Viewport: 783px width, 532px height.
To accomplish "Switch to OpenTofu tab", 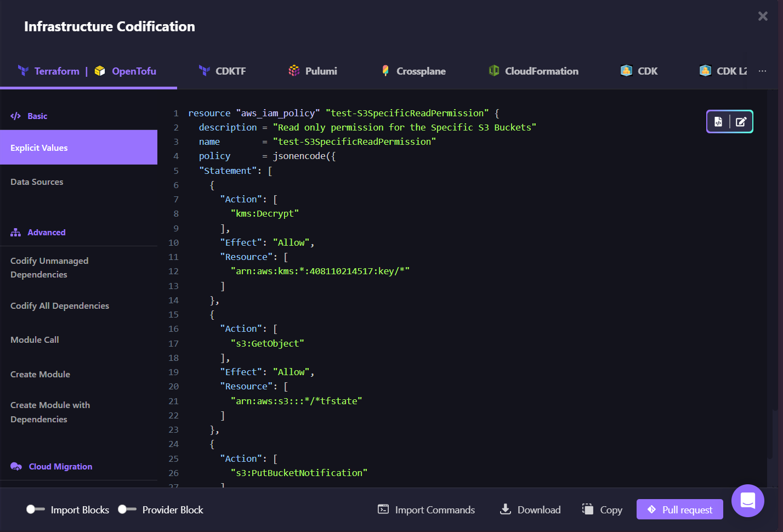I will point(134,71).
